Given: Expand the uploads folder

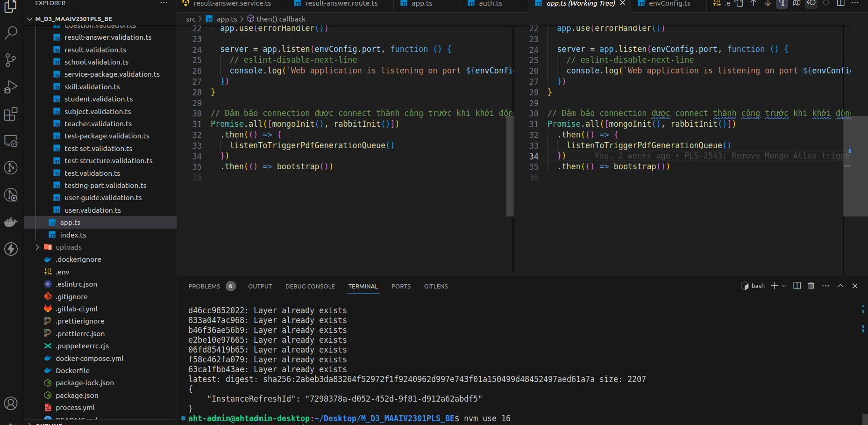Looking at the screenshot, I should point(68,247).
